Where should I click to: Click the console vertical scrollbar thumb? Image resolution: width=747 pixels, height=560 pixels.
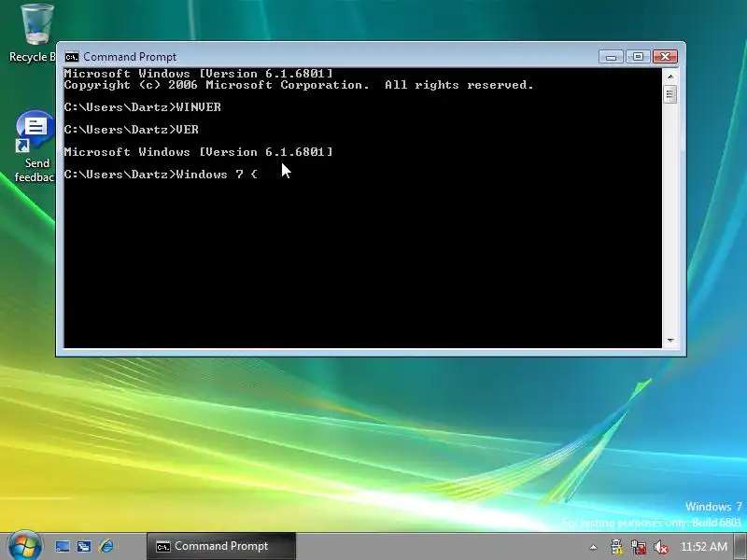click(x=670, y=94)
